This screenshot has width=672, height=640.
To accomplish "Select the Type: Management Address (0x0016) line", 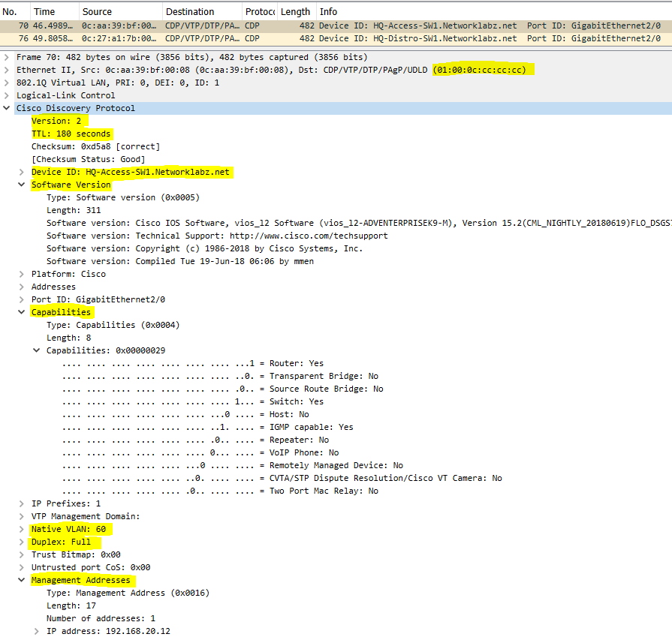I will pos(128,593).
